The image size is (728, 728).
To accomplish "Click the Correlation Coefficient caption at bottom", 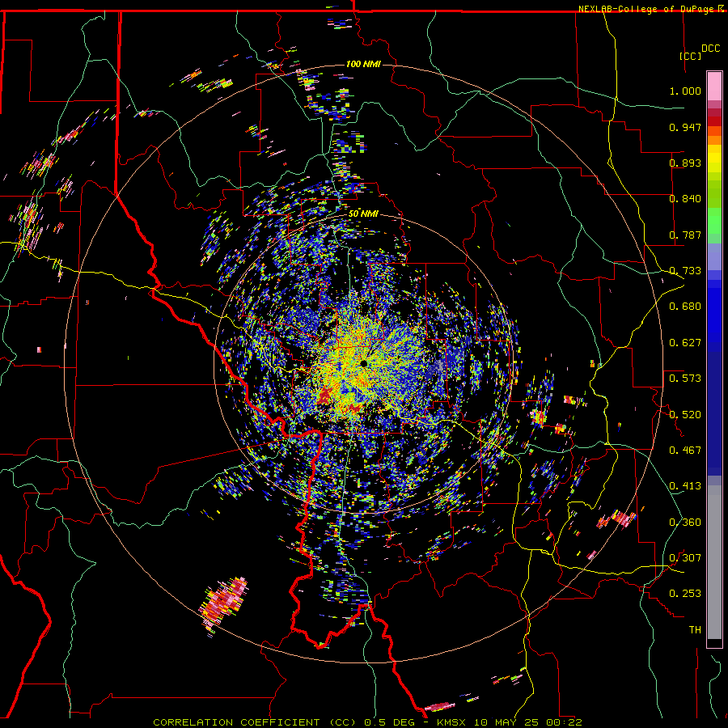I will pyautogui.click(x=368, y=722).
